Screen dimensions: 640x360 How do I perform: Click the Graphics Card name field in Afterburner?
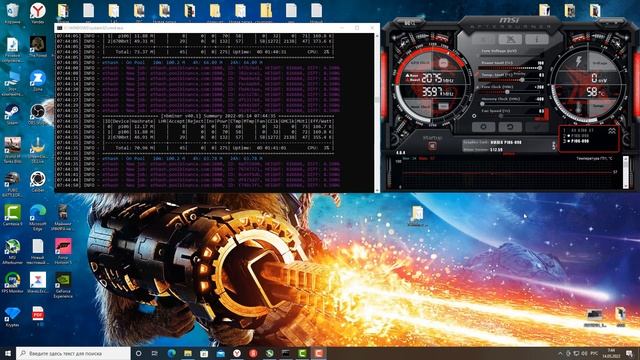point(507,142)
